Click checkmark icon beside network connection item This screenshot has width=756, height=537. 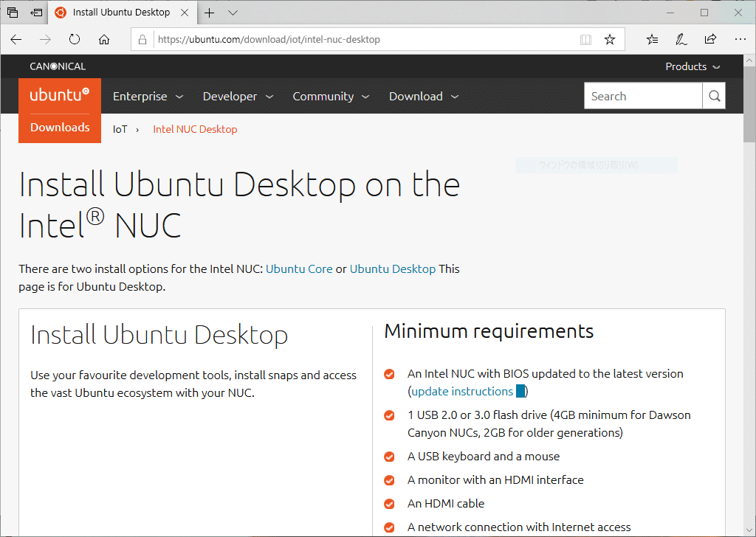pyautogui.click(x=389, y=527)
